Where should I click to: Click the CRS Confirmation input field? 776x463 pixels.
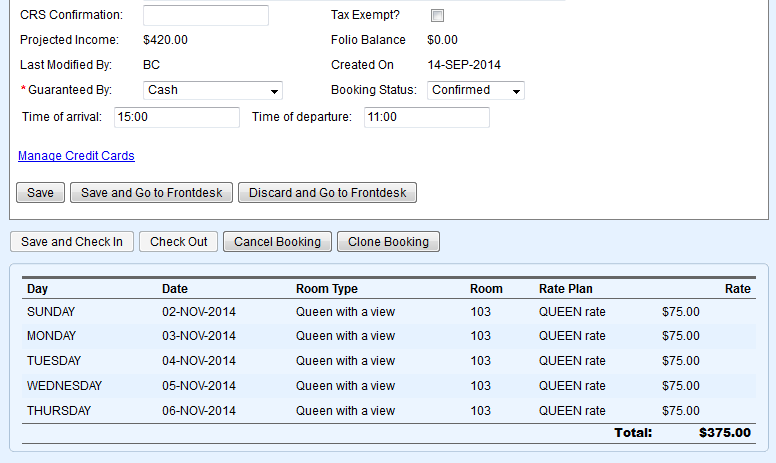pos(206,15)
